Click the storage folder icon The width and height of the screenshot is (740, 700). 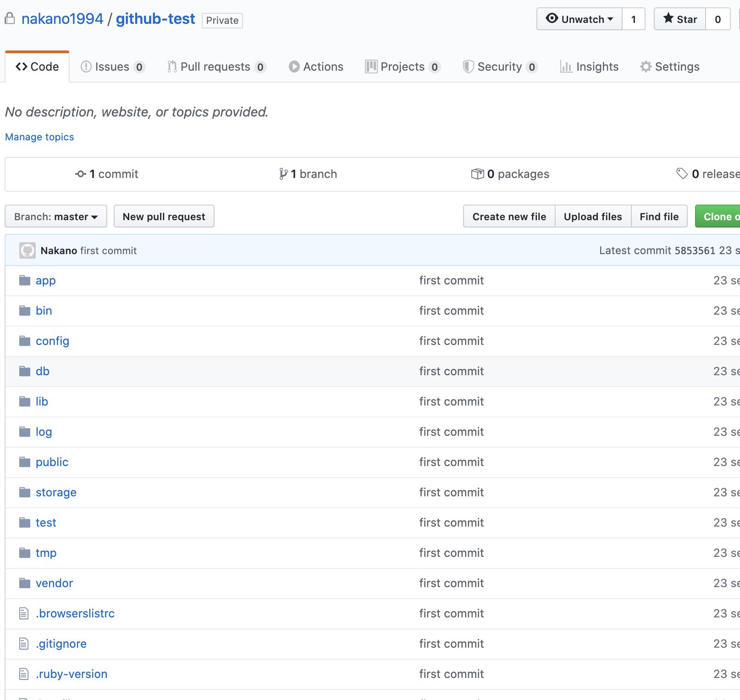click(x=25, y=492)
